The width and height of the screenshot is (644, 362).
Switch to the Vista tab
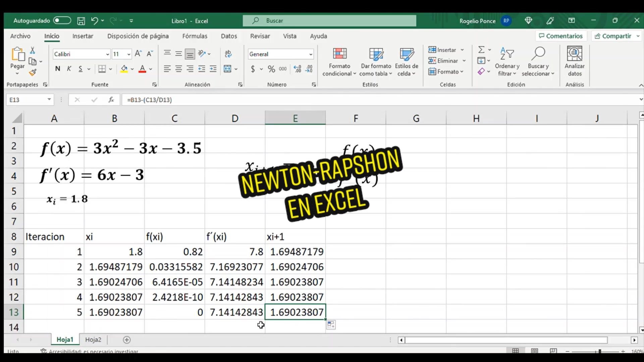[290, 36]
